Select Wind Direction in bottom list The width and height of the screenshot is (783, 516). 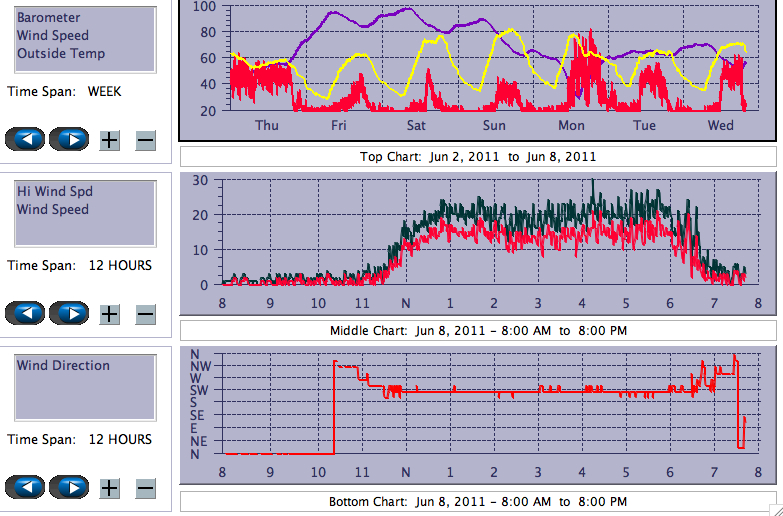pos(63,366)
